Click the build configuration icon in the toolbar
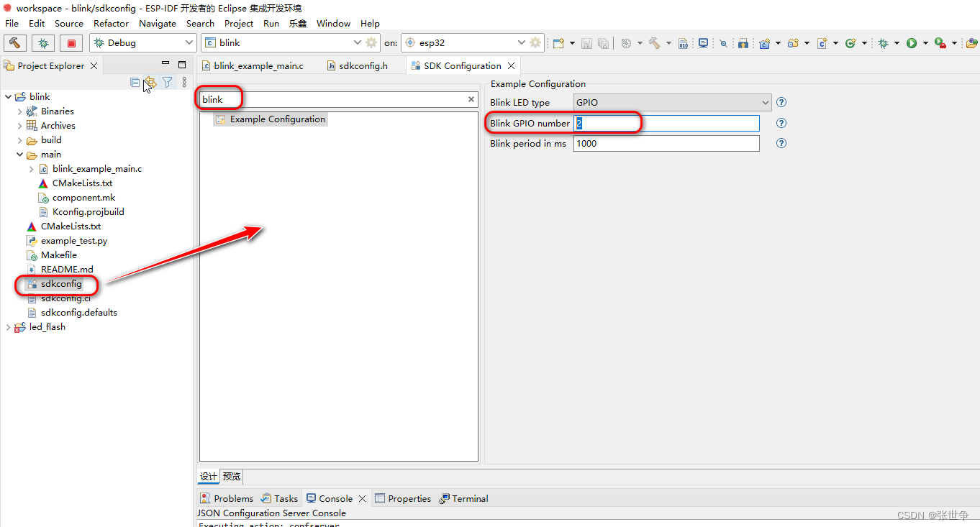 [626, 43]
